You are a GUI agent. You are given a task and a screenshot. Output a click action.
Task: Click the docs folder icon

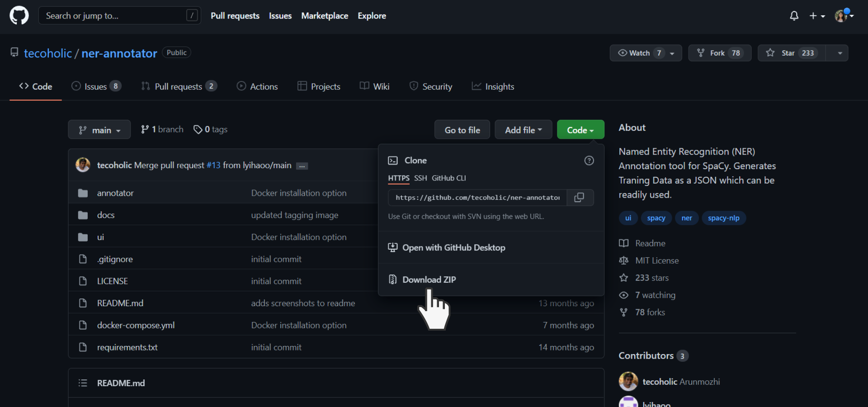(x=83, y=215)
